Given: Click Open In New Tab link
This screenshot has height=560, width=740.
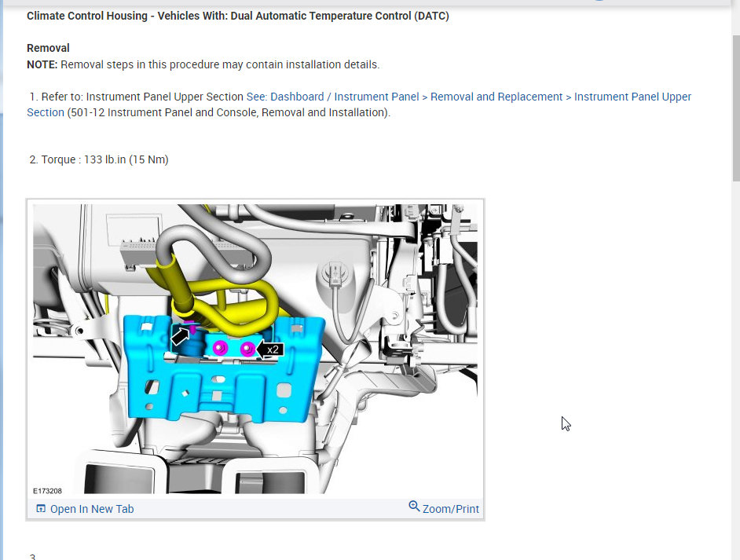Looking at the screenshot, I should pos(92,509).
